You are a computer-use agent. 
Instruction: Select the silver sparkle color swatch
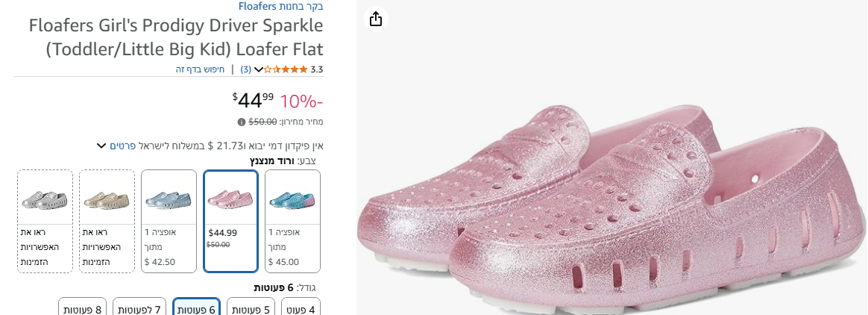pos(45,221)
